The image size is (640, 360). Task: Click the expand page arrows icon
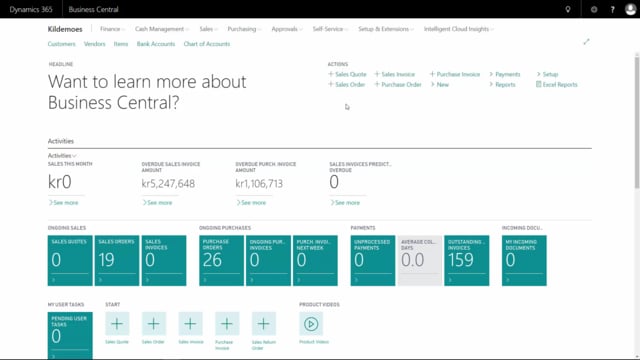coord(587,42)
